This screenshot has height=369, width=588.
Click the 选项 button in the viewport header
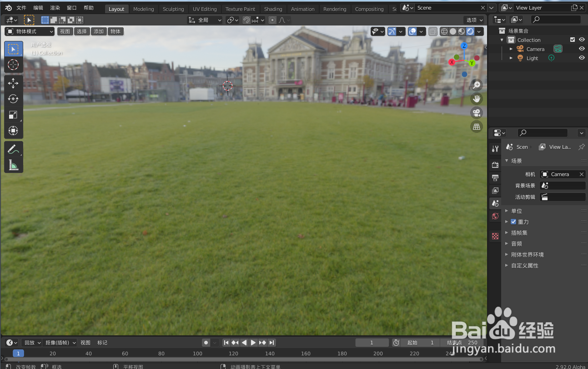tap(473, 19)
